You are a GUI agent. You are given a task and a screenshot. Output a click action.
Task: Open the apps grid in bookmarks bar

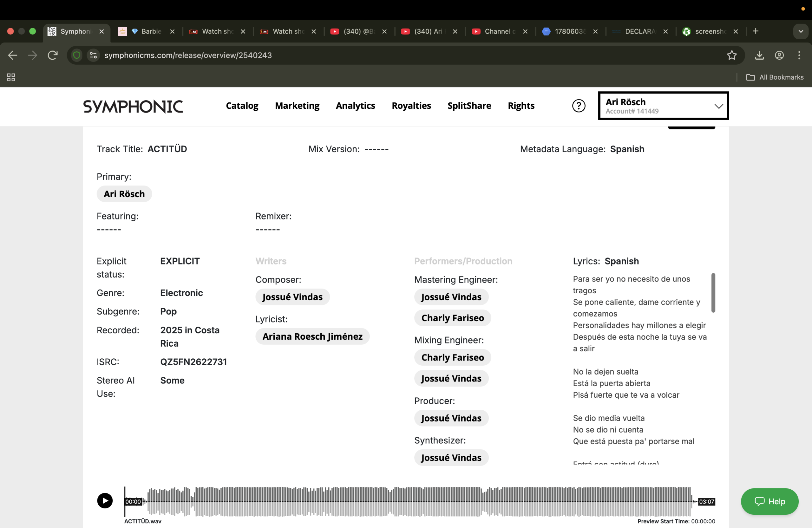click(x=11, y=77)
